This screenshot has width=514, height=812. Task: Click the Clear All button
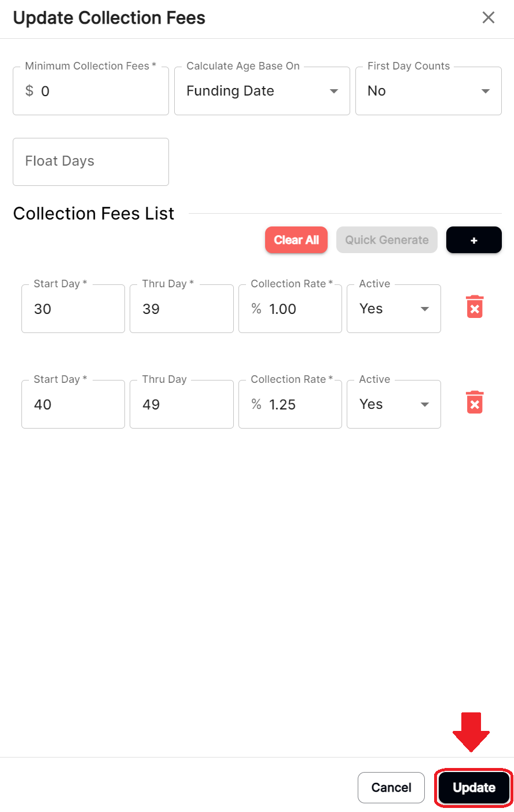tap(296, 240)
